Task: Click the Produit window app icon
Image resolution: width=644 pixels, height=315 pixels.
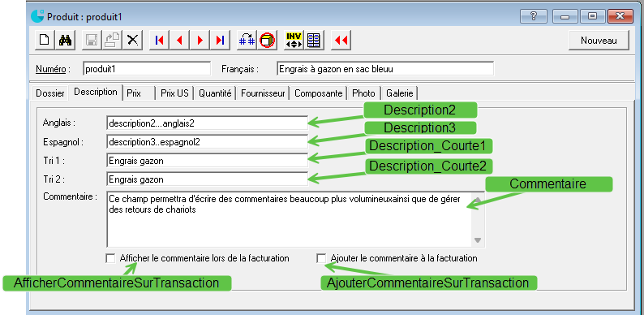Action: (37, 16)
